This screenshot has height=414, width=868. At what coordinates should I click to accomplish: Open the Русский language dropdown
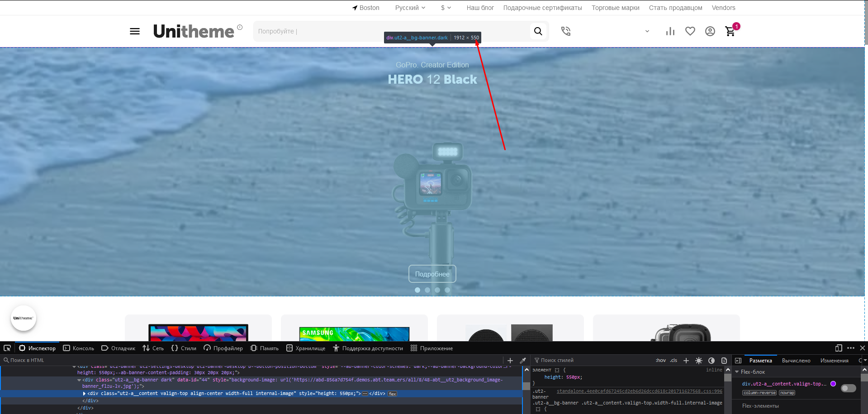coord(410,8)
